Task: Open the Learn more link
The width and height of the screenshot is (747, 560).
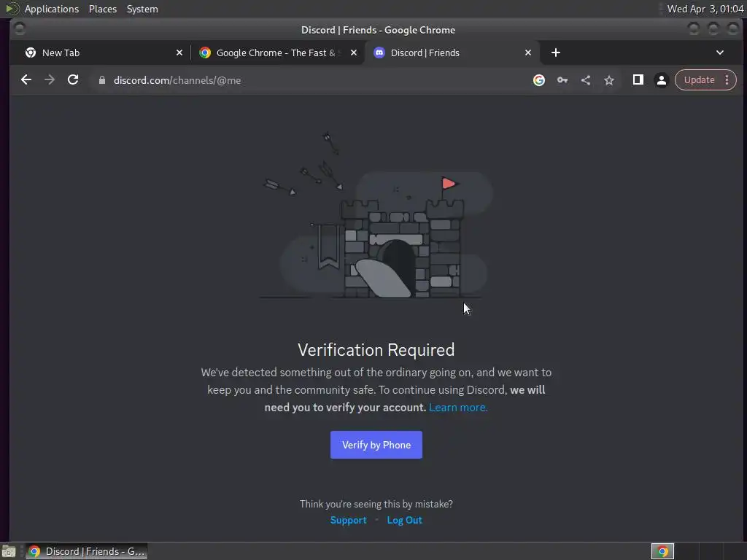Action: (458, 408)
